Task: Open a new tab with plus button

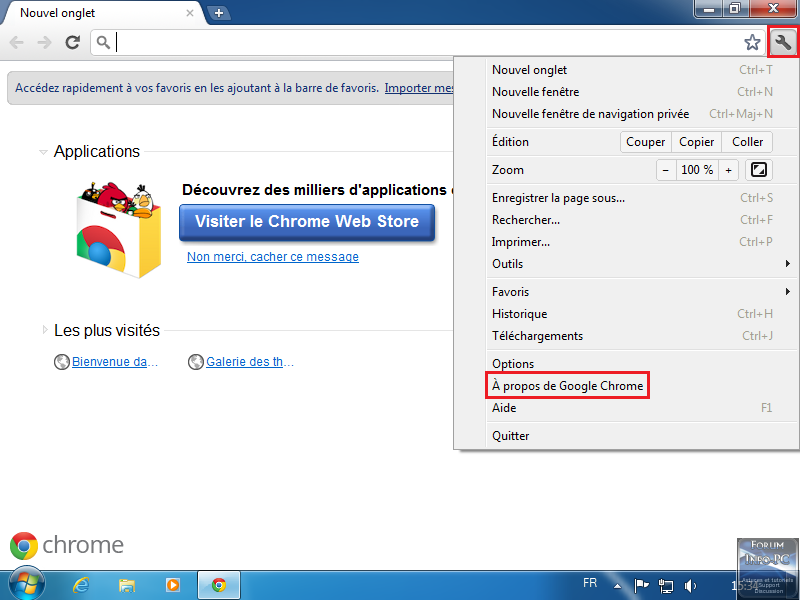Action: coord(219,13)
